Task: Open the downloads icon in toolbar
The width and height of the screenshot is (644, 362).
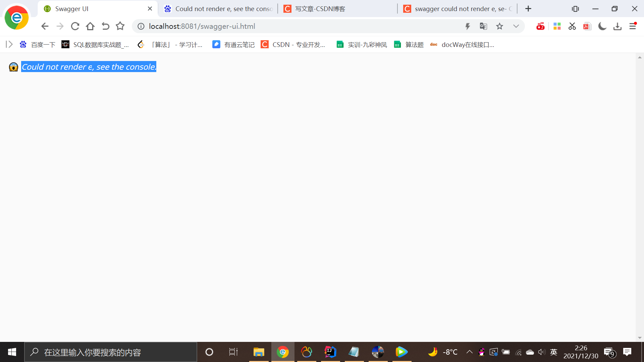Action: pos(618,26)
